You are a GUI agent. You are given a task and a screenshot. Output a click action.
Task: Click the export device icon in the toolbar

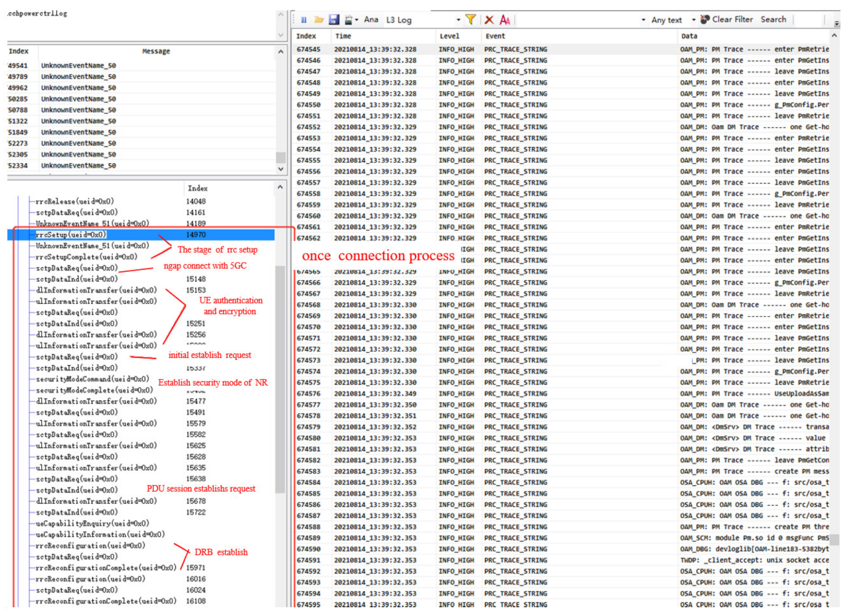pos(348,20)
